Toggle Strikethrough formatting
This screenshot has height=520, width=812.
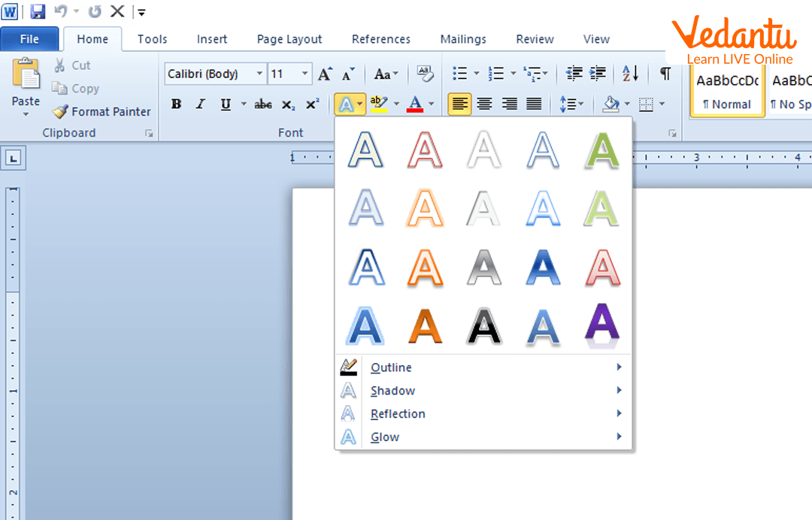click(263, 104)
